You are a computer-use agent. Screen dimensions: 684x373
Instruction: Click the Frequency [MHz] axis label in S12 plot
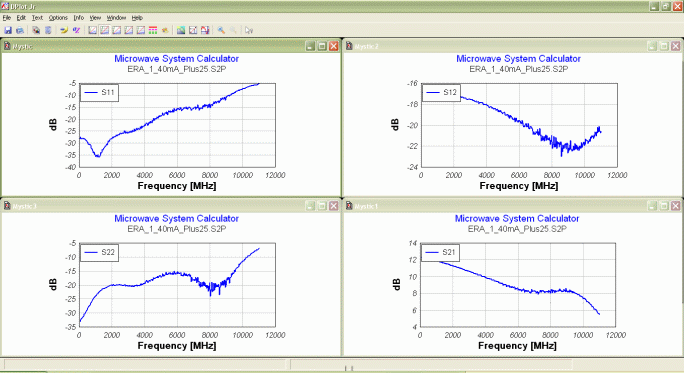point(519,186)
